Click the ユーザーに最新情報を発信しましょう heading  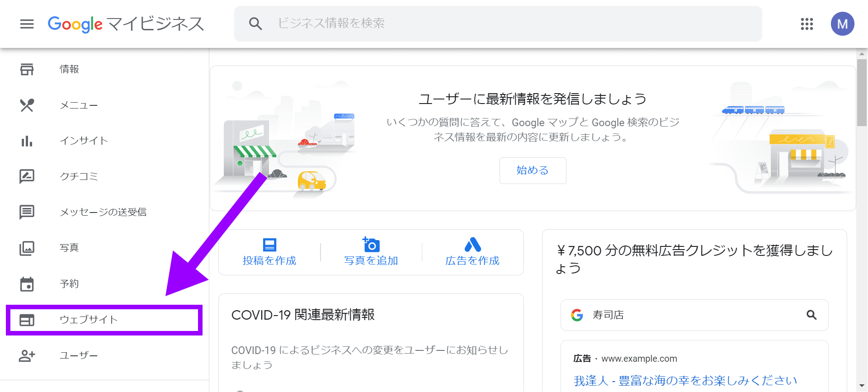pyautogui.click(x=533, y=99)
